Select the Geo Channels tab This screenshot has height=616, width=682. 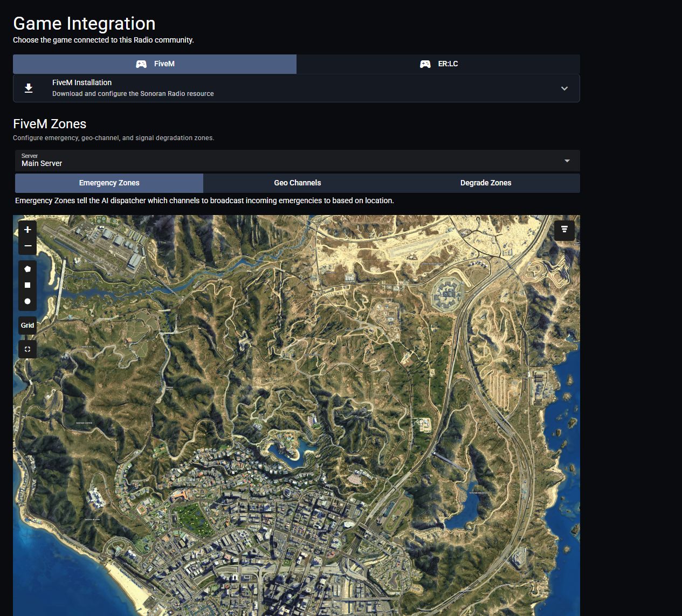coord(297,183)
